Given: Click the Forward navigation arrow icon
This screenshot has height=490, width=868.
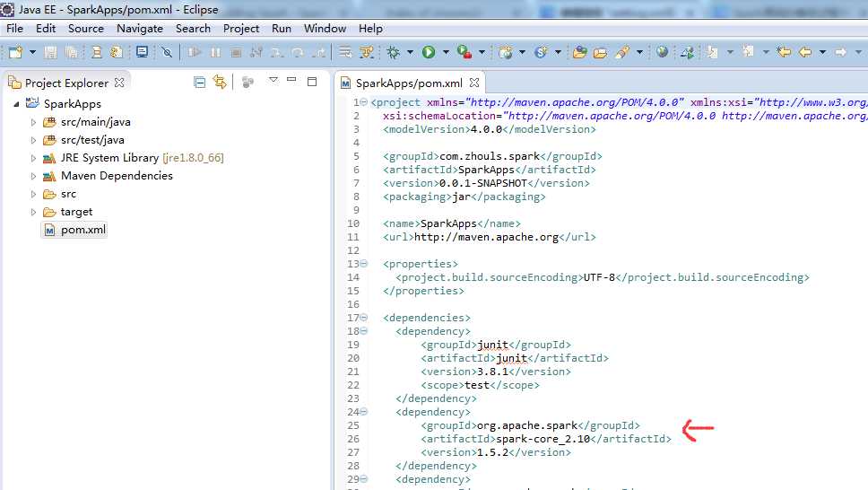Looking at the screenshot, I should 841,52.
